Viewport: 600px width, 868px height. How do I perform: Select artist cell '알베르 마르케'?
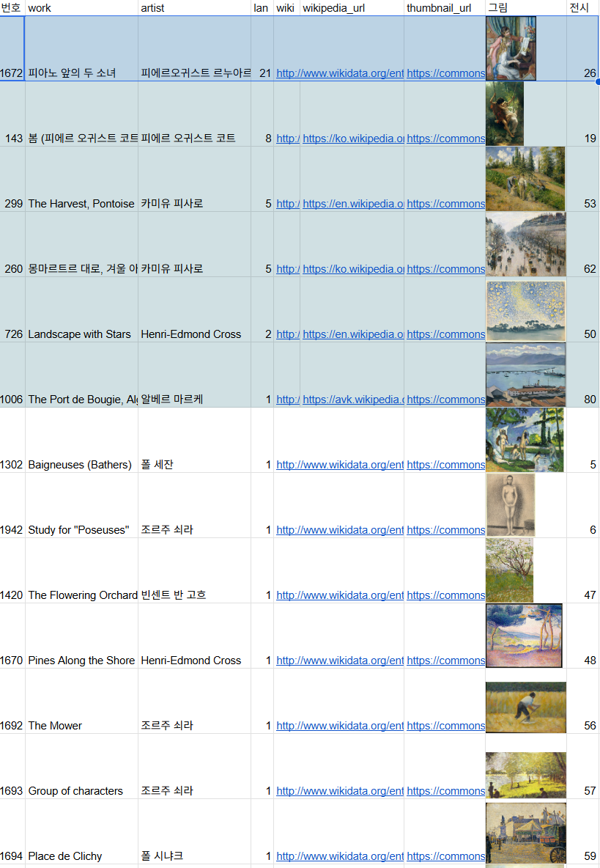click(195, 375)
